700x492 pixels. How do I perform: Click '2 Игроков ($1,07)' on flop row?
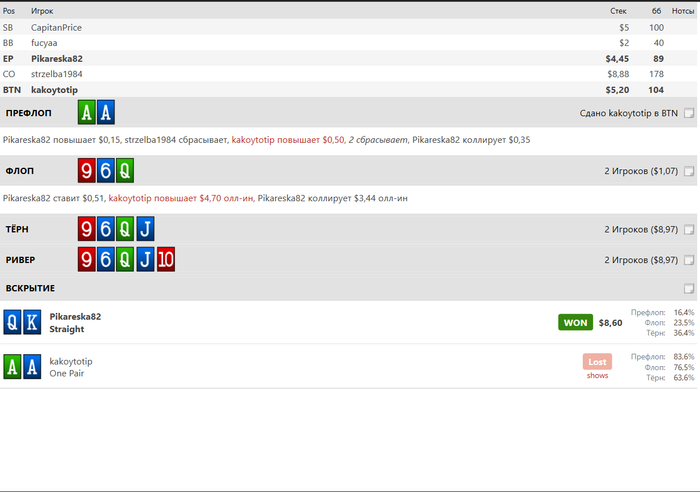[x=641, y=171]
